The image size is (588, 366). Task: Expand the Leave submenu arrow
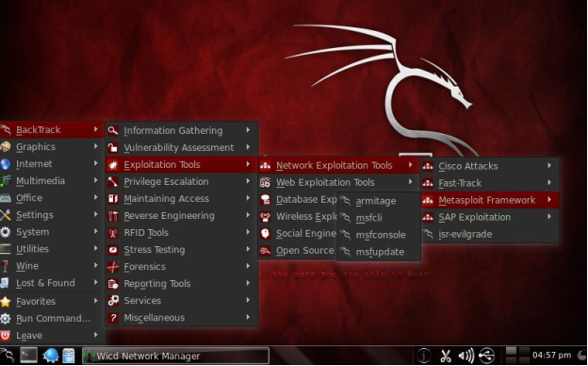click(96, 335)
